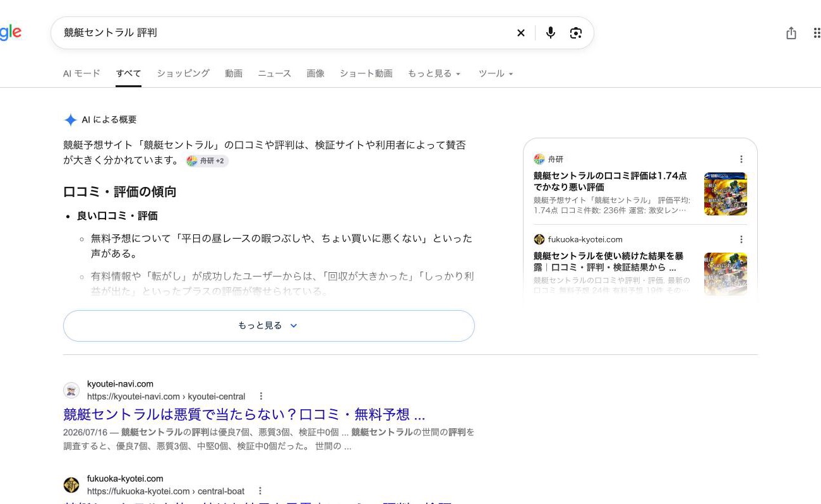Open the Google apps grid icon
This screenshot has width=821, height=504.
click(817, 33)
